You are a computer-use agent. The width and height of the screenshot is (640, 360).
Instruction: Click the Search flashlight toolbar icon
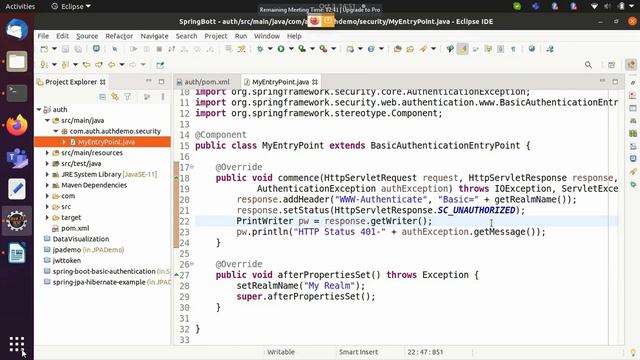(x=423, y=49)
